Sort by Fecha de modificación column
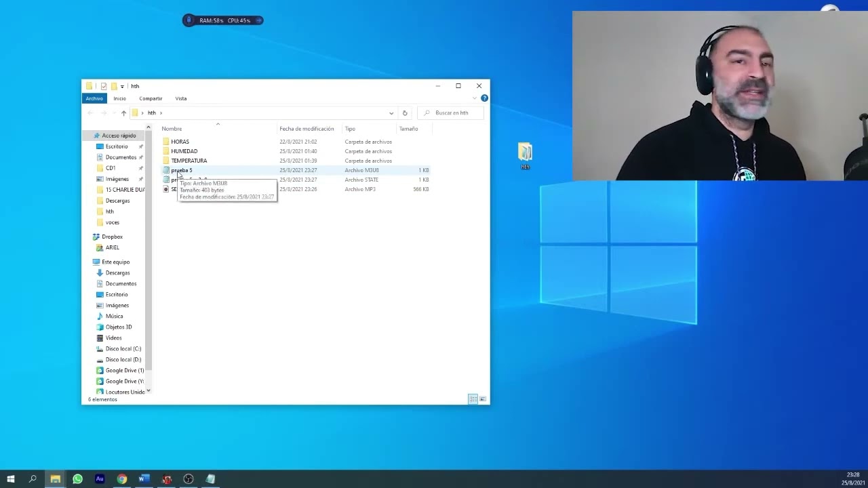Image resolution: width=868 pixels, height=488 pixels. [307, 129]
